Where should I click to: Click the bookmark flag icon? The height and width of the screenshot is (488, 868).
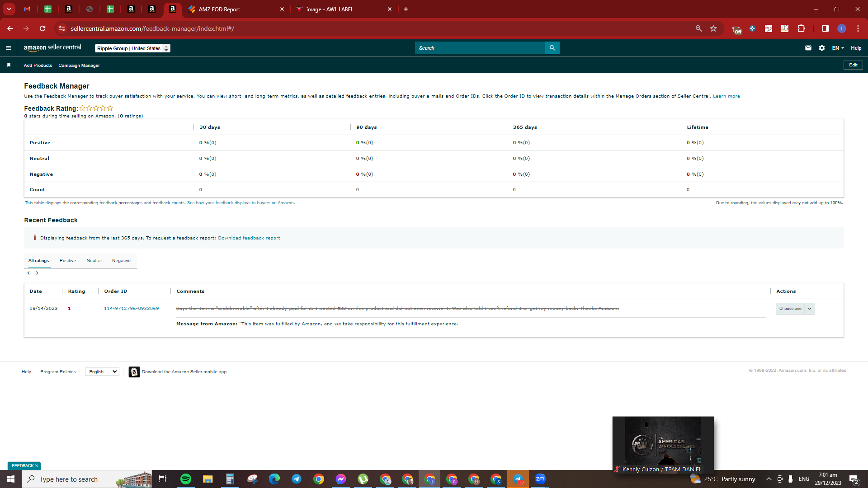pos(9,65)
